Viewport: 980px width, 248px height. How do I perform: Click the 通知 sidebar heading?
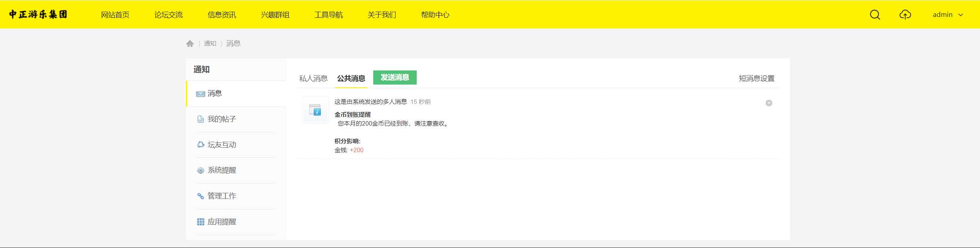(201, 69)
